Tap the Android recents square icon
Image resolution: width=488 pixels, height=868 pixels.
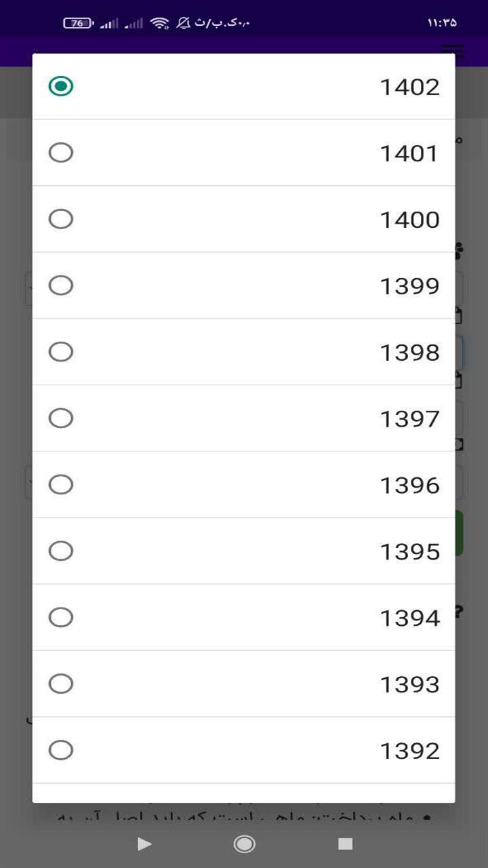[346, 844]
